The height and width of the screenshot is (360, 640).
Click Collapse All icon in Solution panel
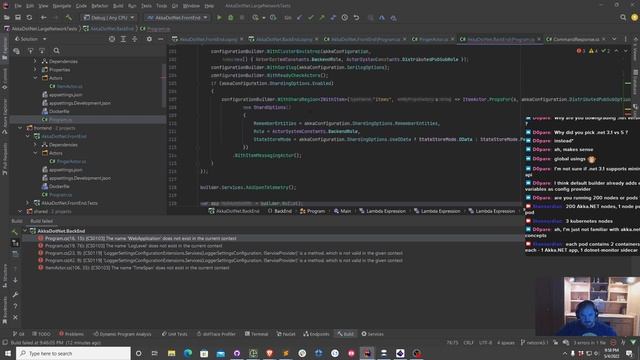pyautogui.click(x=135, y=39)
